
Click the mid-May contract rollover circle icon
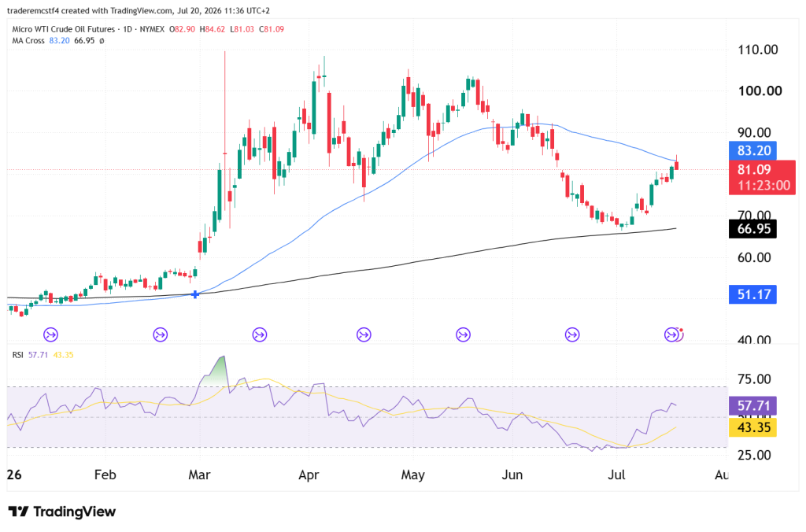click(x=463, y=334)
